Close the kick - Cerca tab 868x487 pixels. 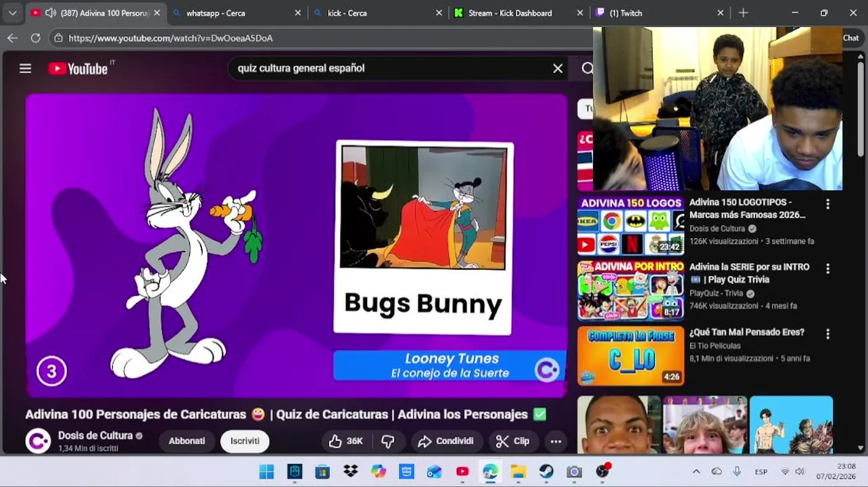pyautogui.click(x=439, y=13)
